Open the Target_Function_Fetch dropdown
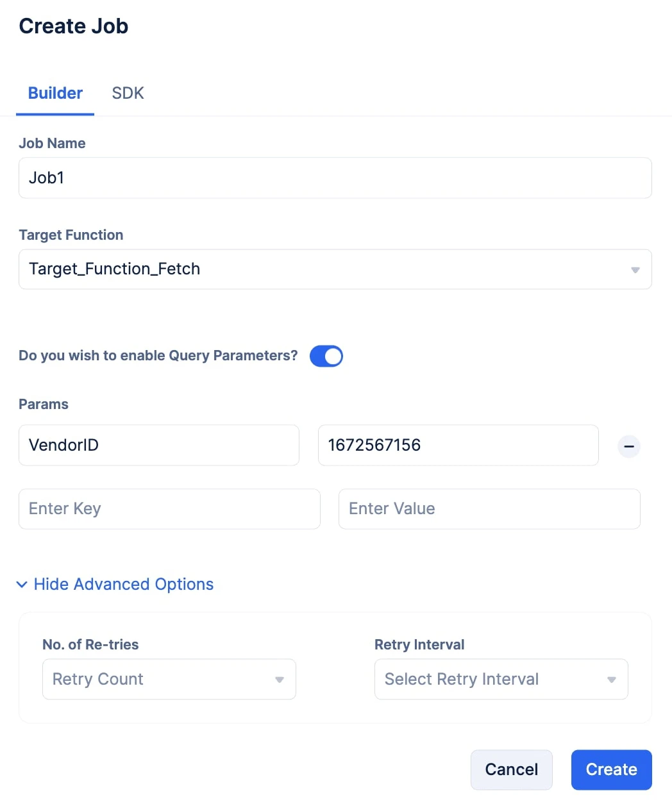 tap(335, 269)
